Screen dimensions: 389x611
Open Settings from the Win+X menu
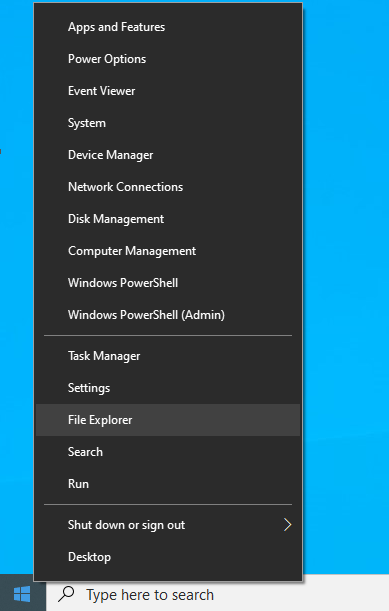point(168,388)
